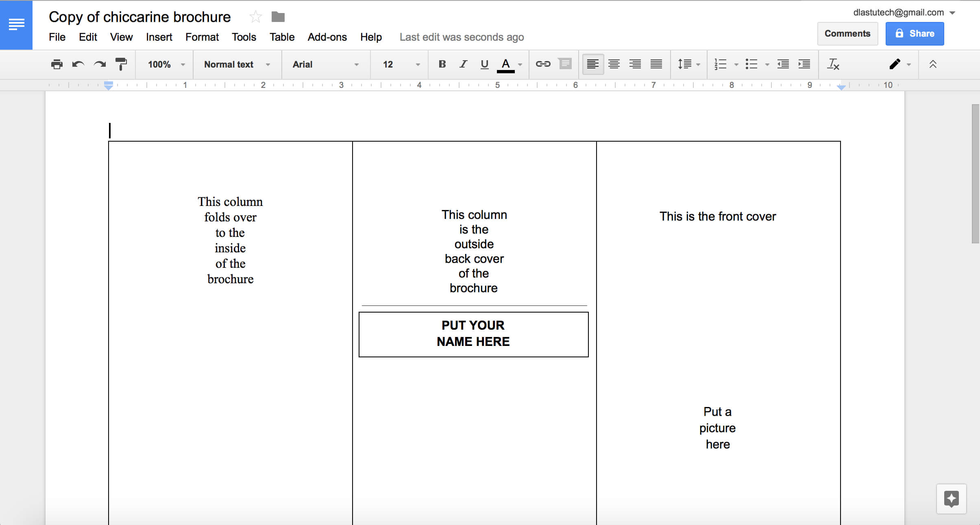Click the Comments button
This screenshot has width=980, height=525.
[847, 33]
